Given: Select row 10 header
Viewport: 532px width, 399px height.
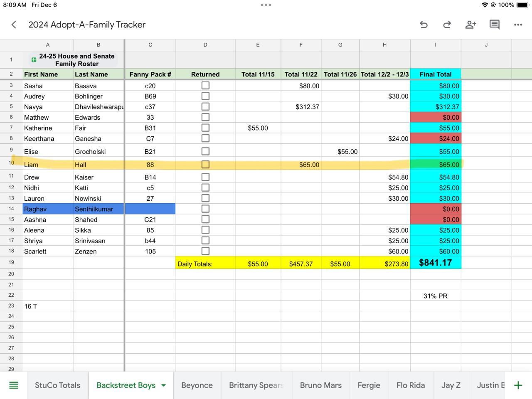Looking at the screenshot, I should pyautogui.click(x=11, y=163).
